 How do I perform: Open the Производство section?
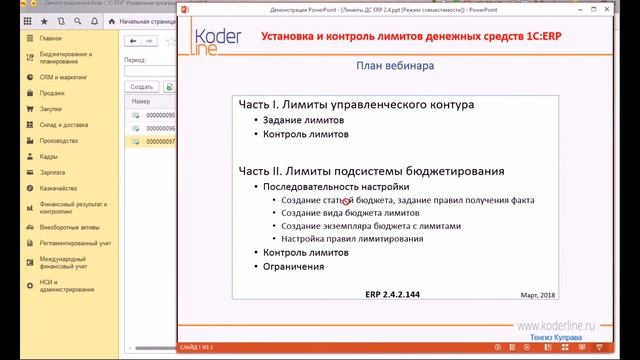[x=59, y=141]
